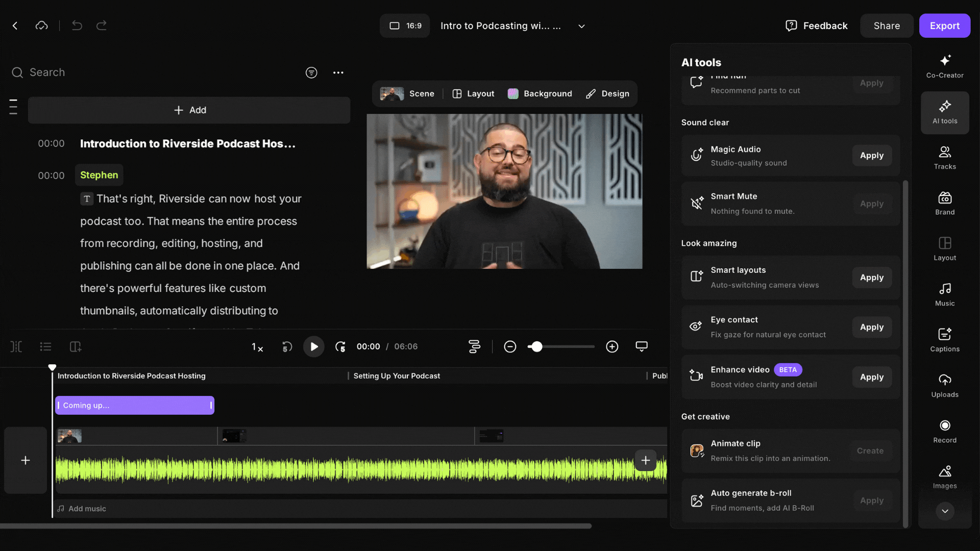Click the timeline horizontal scrollbar
This screenshot has height=551, width=980.
(x=296, y=526)
